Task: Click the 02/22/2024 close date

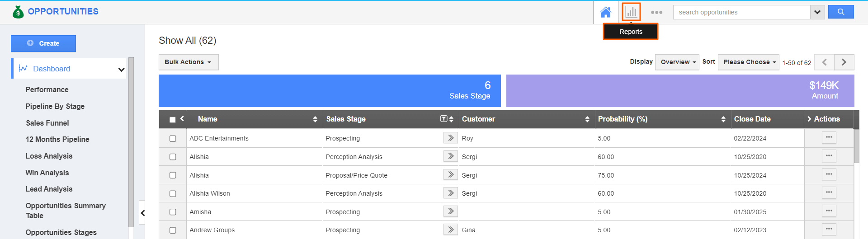Action: pos(750,138)
